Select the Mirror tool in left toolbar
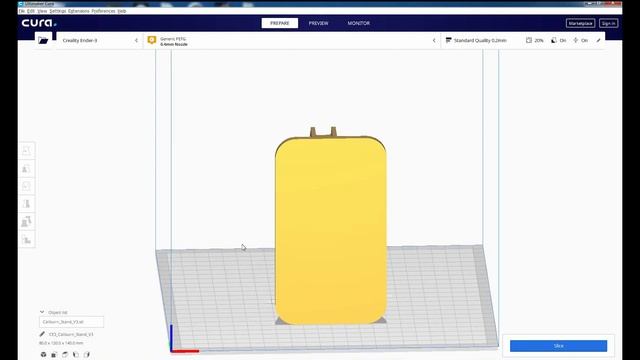Image resolution: width=640 pixels, height=360 pixels. coord(27,204)
